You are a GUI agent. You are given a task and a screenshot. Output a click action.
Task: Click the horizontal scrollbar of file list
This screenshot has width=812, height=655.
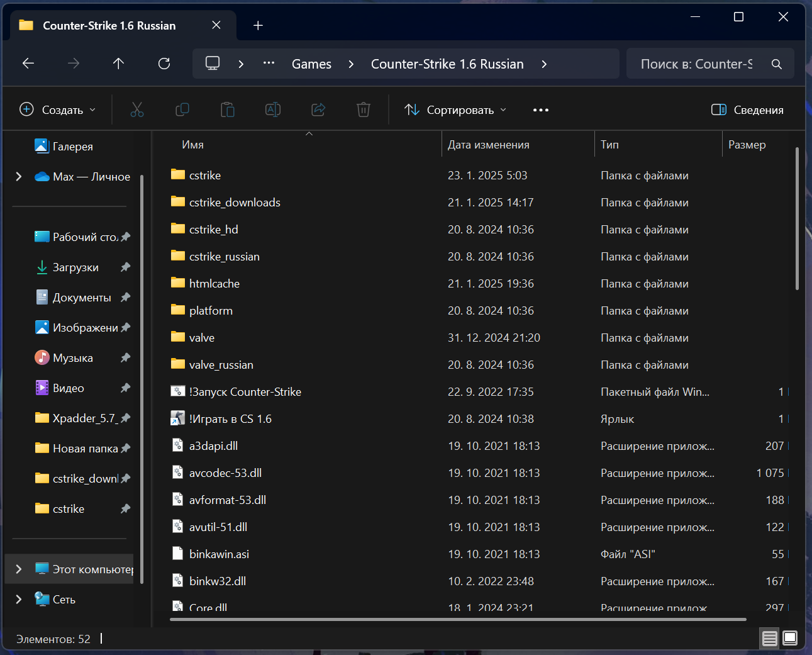point(458,619)
